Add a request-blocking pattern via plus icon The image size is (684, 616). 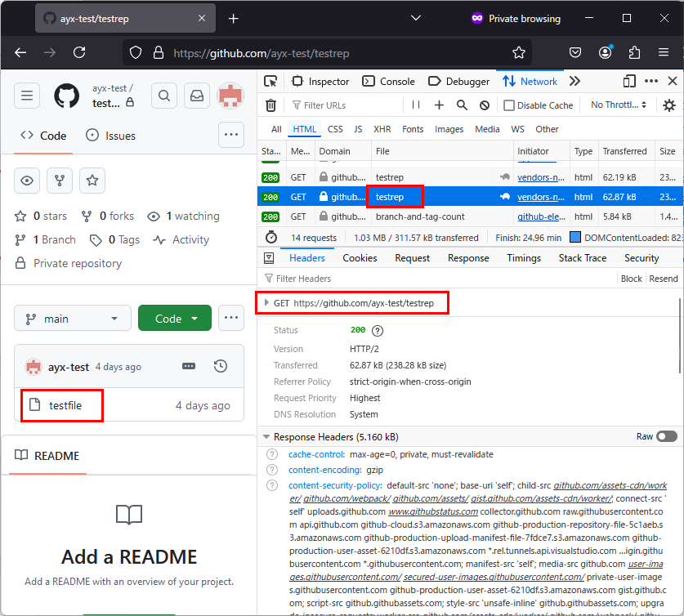tap(440, 105)
